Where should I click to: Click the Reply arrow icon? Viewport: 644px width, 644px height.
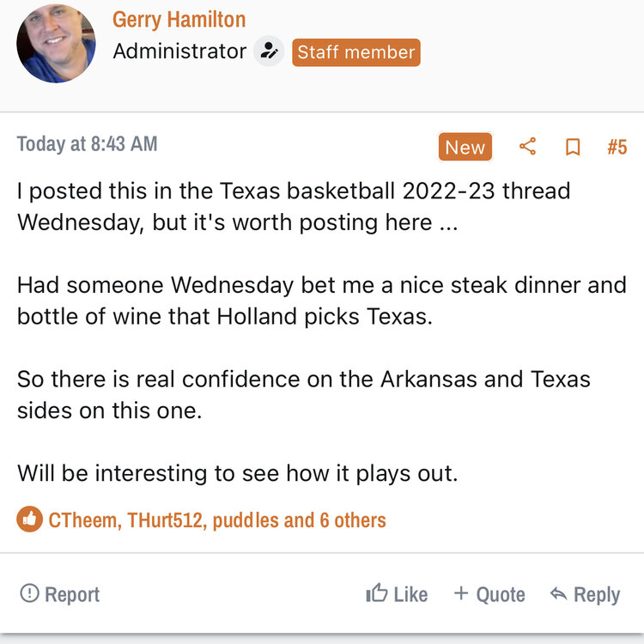(558, 593)
